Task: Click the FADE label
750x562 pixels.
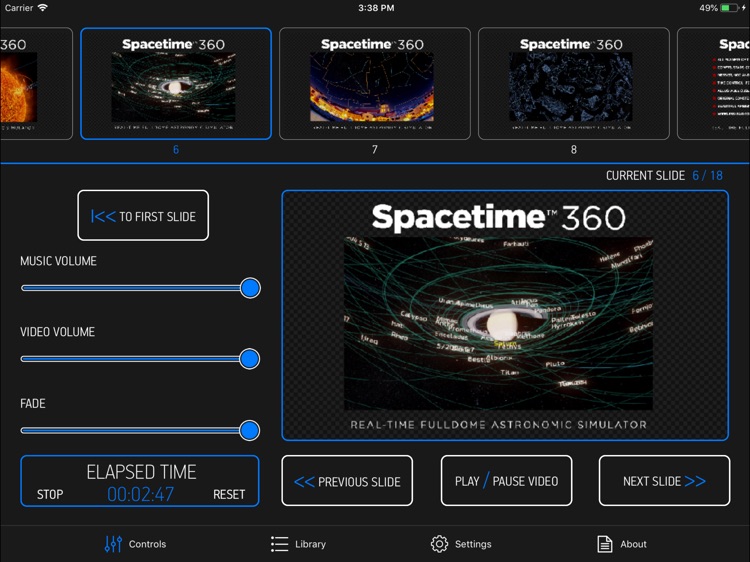Action: pos(33,403)
